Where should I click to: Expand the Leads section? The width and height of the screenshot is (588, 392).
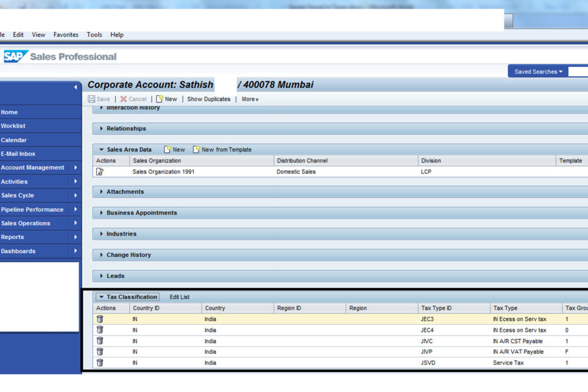(x=101, y=276)
